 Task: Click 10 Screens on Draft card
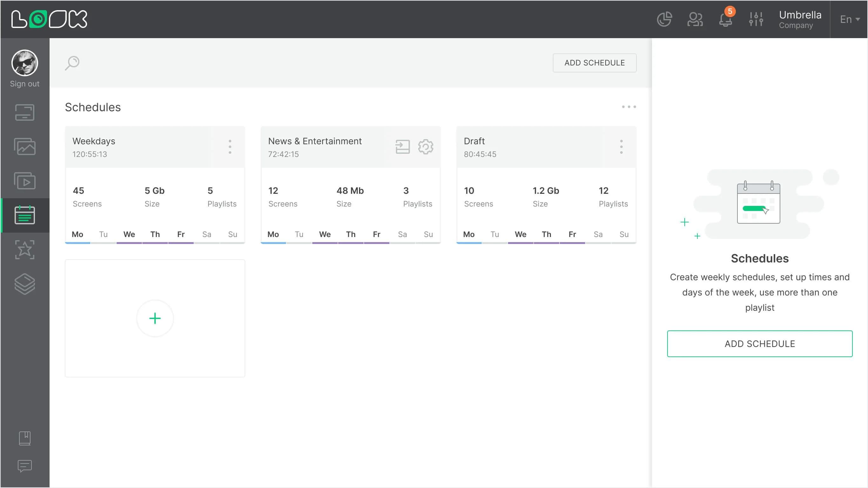click(479, 197)
